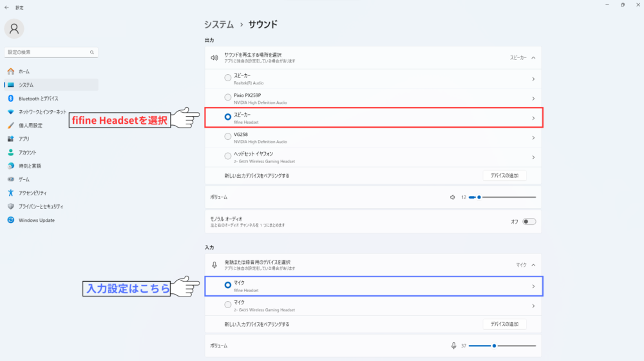Select VG258 output radio button
Image resolution: width=644 pixels, height=361 pixels.
[x=227, y=137]
